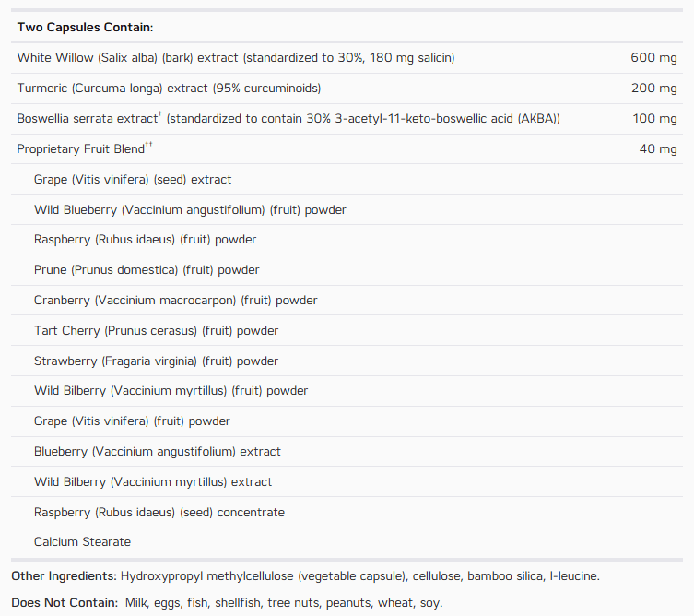
Task: Select the Cranberry fruit powder entry
Action: [176, 301]
